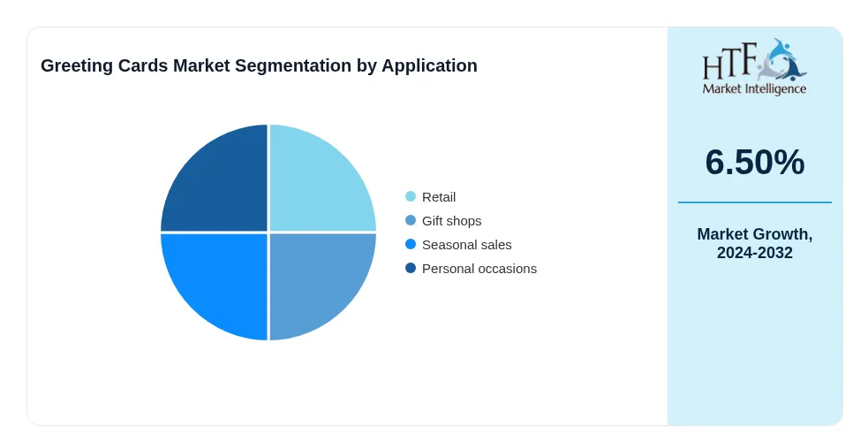868x442 pixels.
Task: Toggle the Personal occasions legend label
Action: [479, 269]
